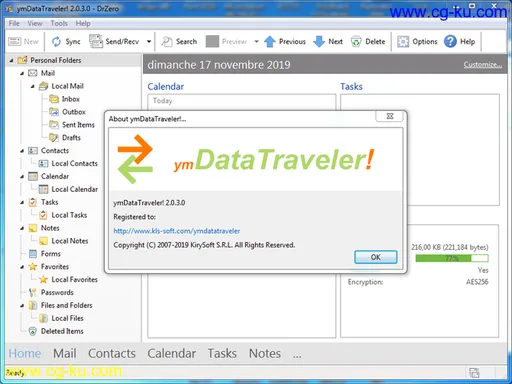The image size is (512, 384).
Task: Click the Local Favorites star icon
Action: point(43,280)
